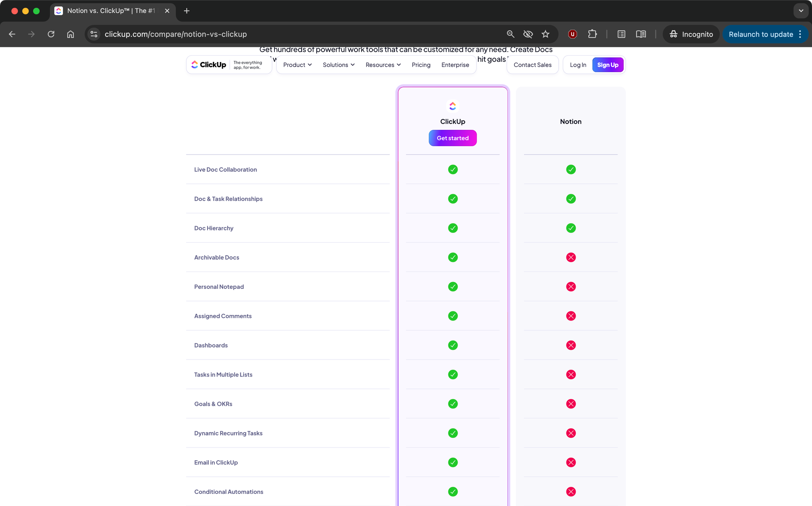Close the Notion vs. ClickUp tab
812x506 pixels.
point(167,11)
